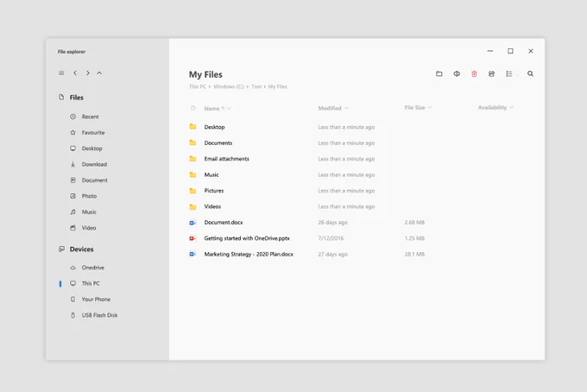Image resolution: width=587 pixels, height=392 pixels.
Task: Open search with the magnifier icon
Action: 531,73
